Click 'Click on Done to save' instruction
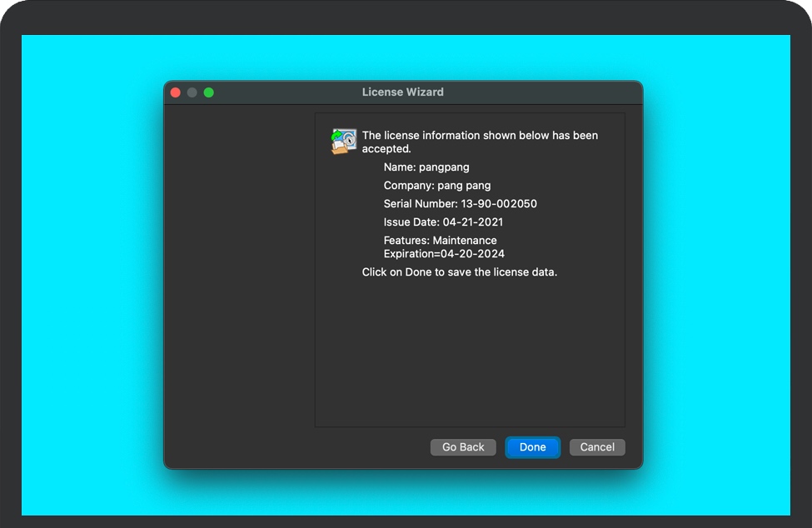The height and width of the screenshot is (528, 812). [460, 272]
